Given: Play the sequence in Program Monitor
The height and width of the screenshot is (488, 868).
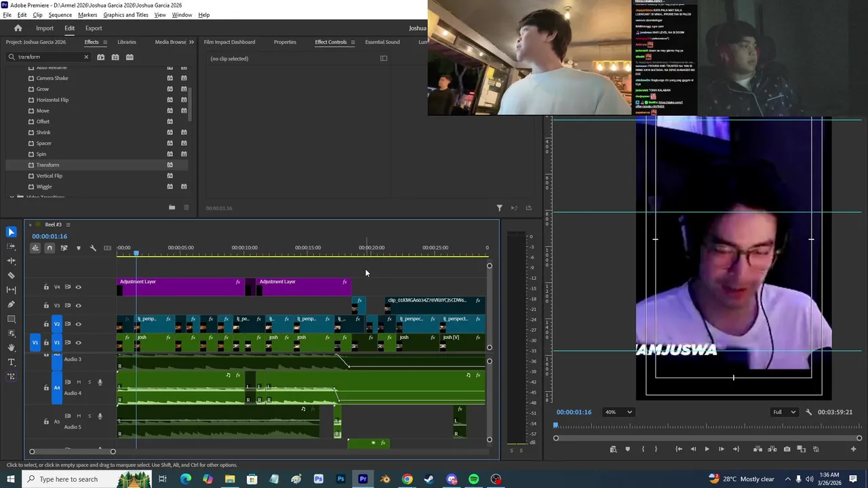Looking at the screenshot, I should pyautogui.click(x=707, y=449).
